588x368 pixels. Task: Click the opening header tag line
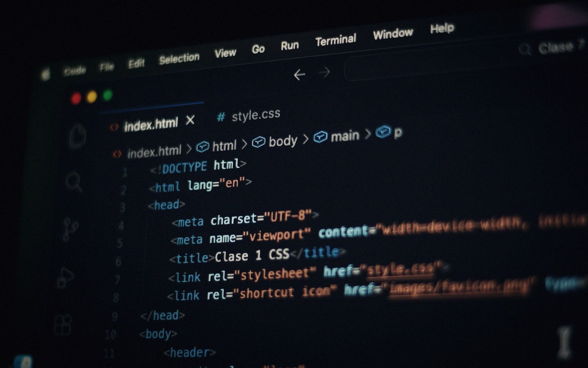pyautogui.click(x=190, y=353)
